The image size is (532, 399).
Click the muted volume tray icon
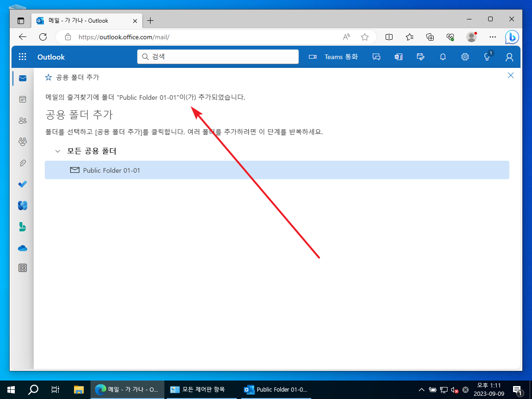click(x=454, y=390)
